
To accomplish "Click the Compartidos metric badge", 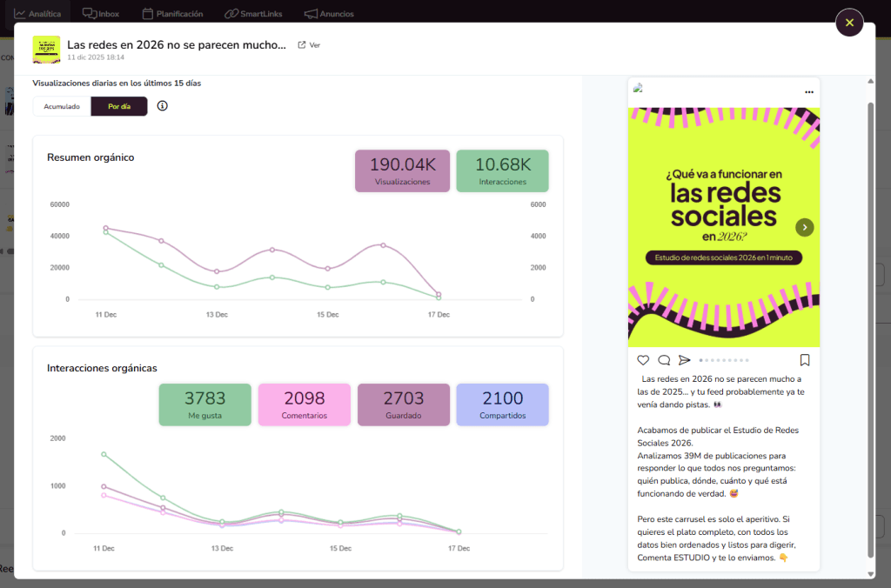I will (x=502, y=404).
